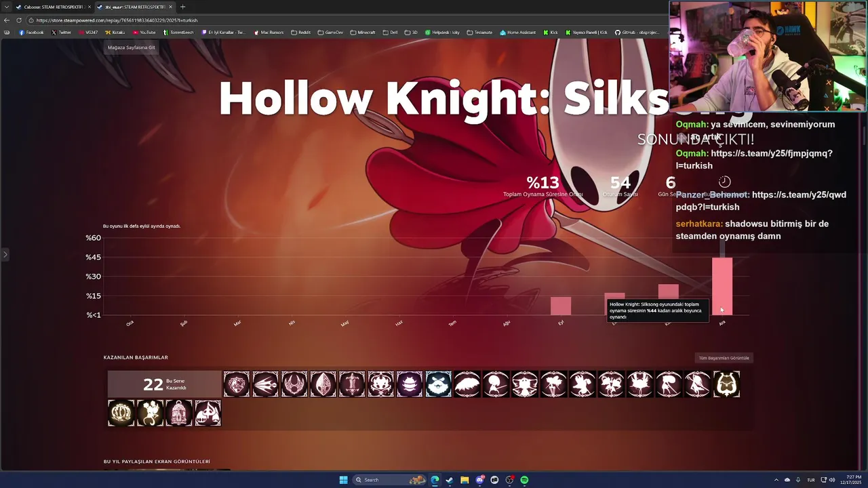
Task: Open the Yayıncı Paneli | Kick bookmark
Action: click(586, 32)
